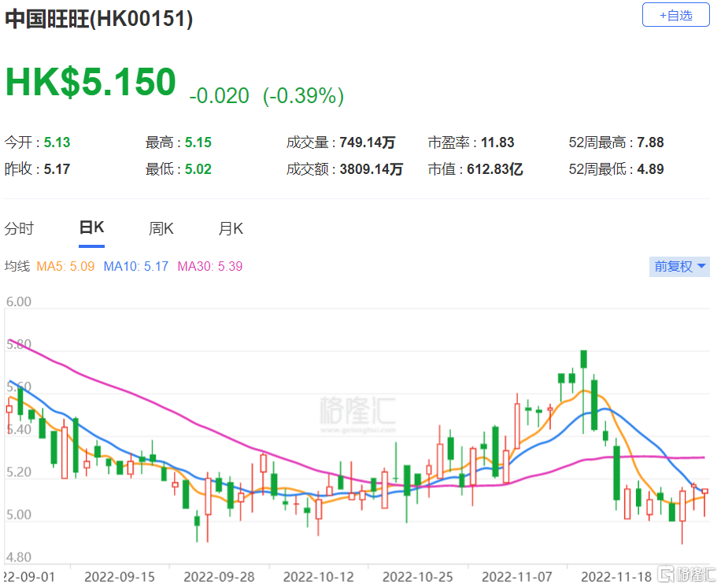The image size is (721, 588).
Task: Click the tallest green candlestick near 5.80
Action: coord(583,359)
